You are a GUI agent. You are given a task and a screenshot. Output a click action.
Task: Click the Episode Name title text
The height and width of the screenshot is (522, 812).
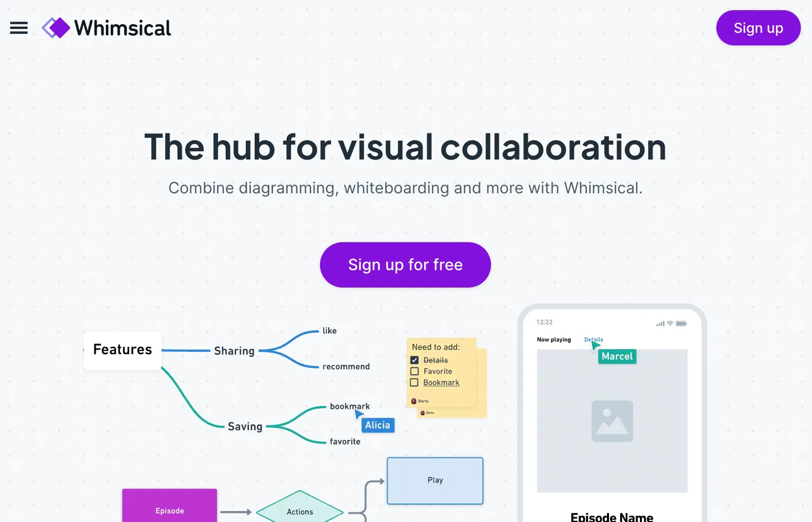coord(612,516)
